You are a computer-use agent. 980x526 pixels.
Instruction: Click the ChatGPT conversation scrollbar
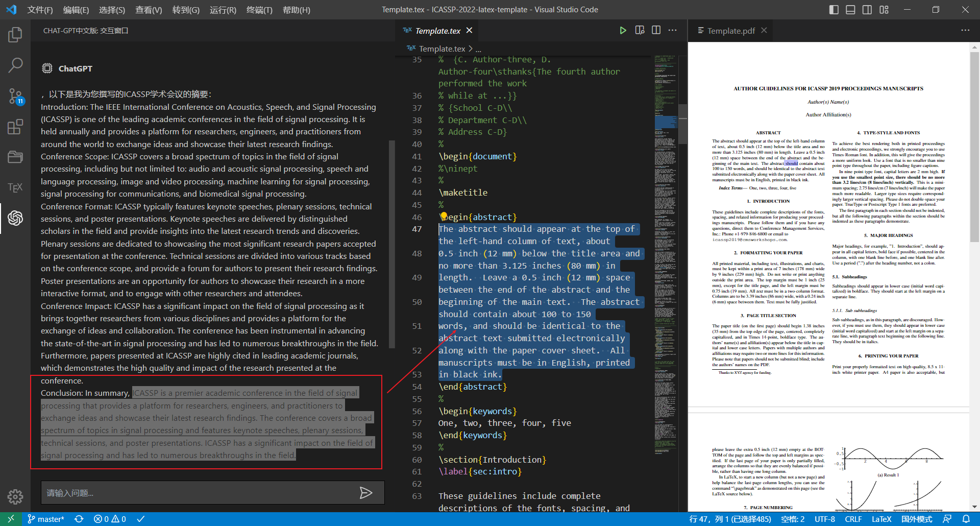pos(392,244)
